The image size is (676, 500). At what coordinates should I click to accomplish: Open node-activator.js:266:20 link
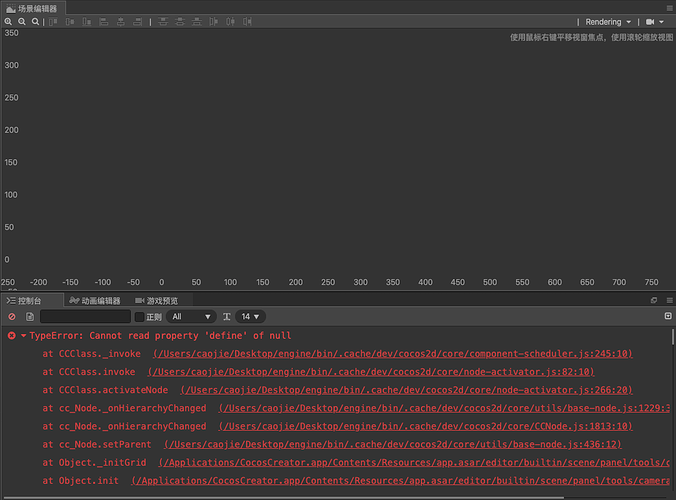[x=407, y=390]
